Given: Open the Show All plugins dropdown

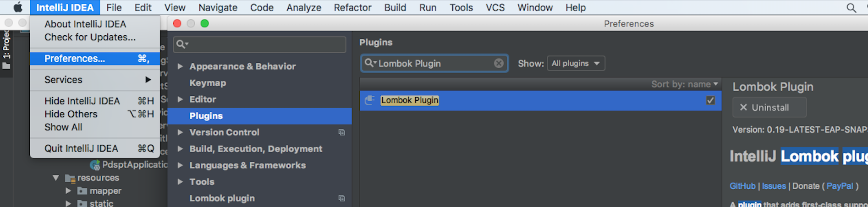Looking at the screenshot, I should tap(576, 63).
